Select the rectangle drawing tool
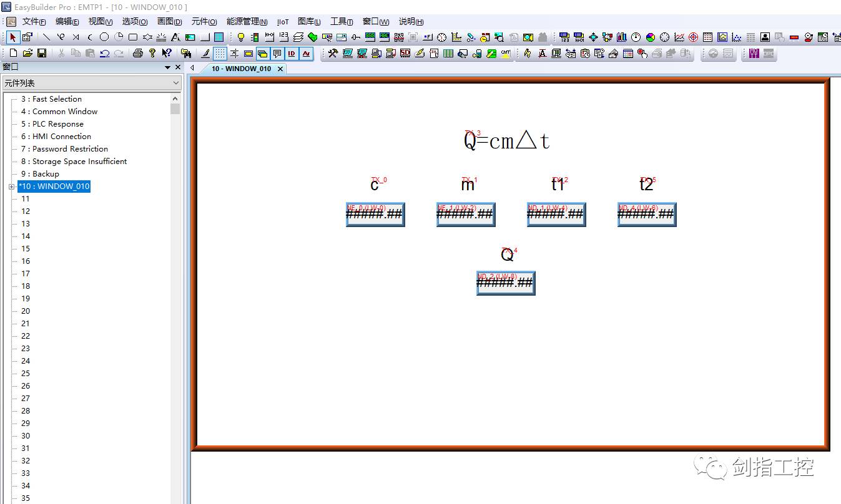The height and width of the screenshot is (504, 841). coord(133,37)
